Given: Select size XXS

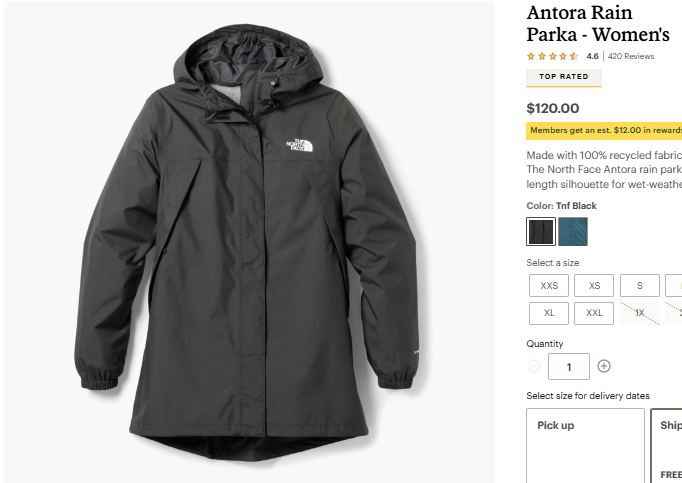Looking at the screenshot, I should pos(549,286).
